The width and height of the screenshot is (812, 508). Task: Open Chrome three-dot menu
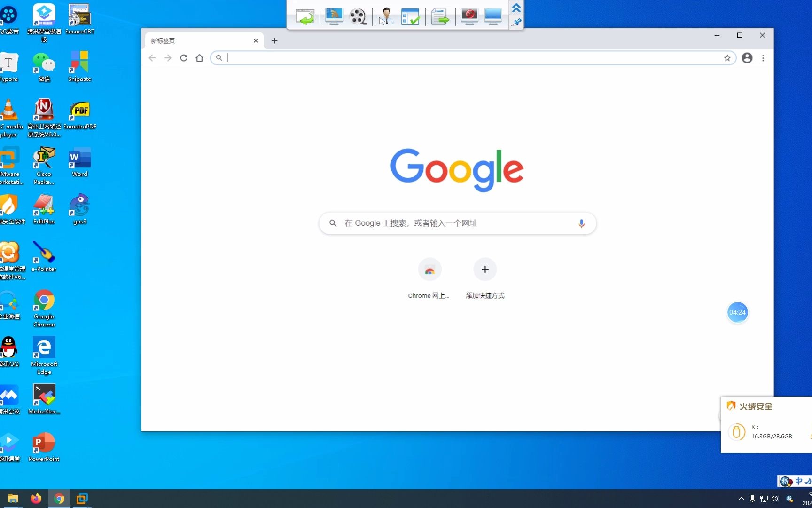[x=763, y=58]
